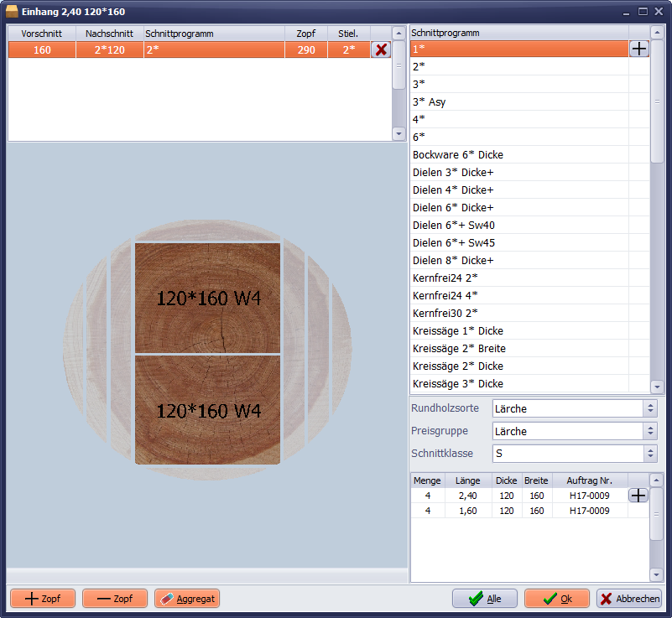Viewport: 672px width, 618px height.
Task: Click the Nachschnitt column header
Action: coord(109,34)
